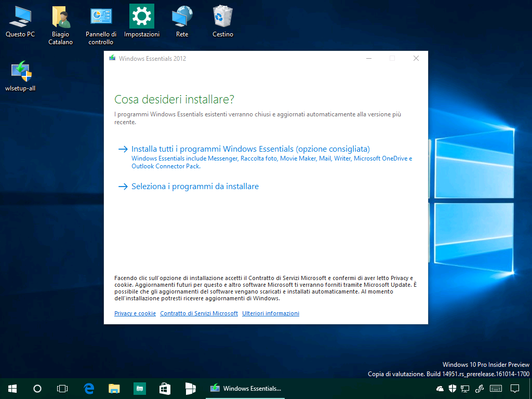This screenshot has height=399, width=532.
Task: Launch Microsoft Edge from the taskbar
Action: tap(89, 389)
